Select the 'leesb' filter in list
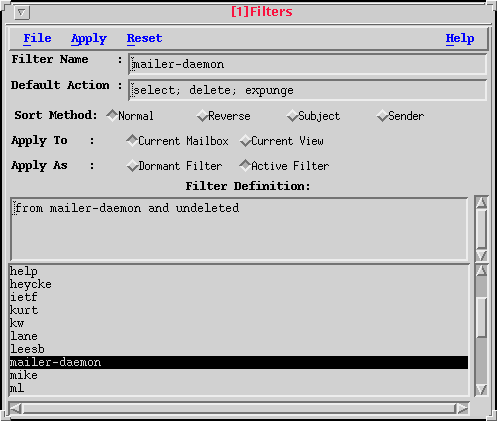The height and width of the screenshot is (421, 497). coord(239,349)
